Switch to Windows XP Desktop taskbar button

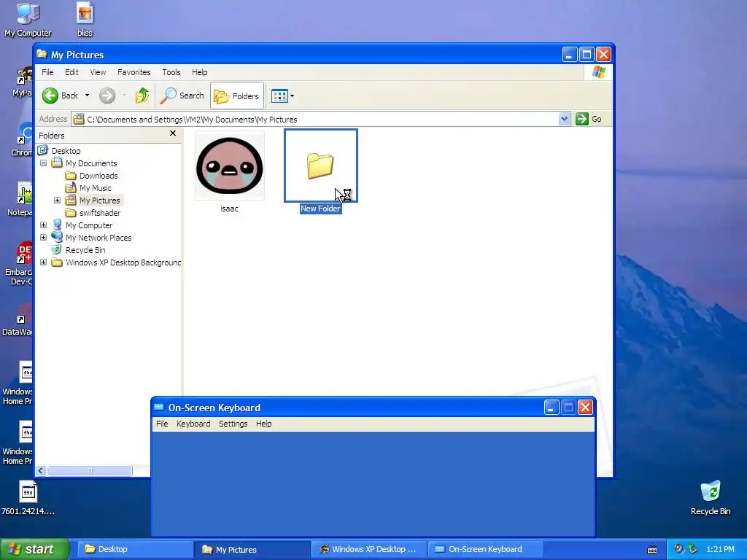tap(370, 549)
